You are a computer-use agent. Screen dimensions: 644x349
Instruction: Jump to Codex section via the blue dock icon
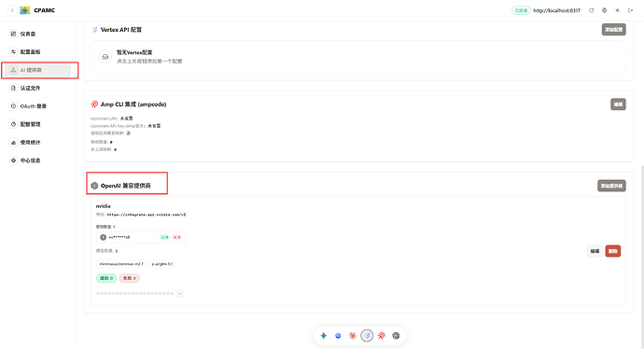tap(338, 335)
